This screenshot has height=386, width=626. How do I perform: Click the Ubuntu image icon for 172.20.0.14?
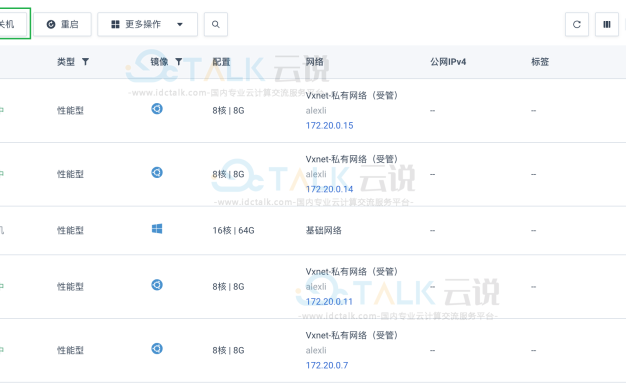[157, 172]
